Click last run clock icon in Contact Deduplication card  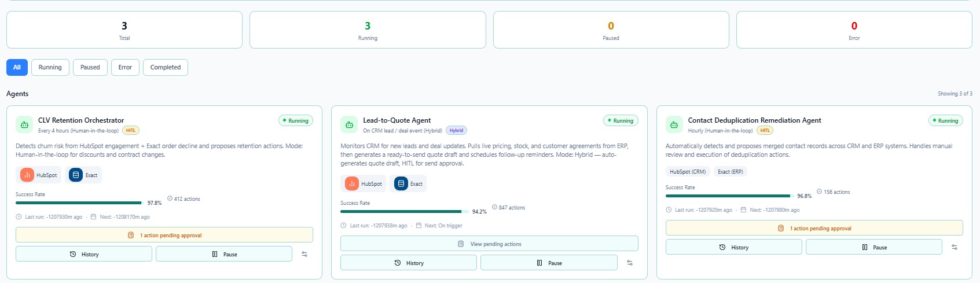point(669,210)
